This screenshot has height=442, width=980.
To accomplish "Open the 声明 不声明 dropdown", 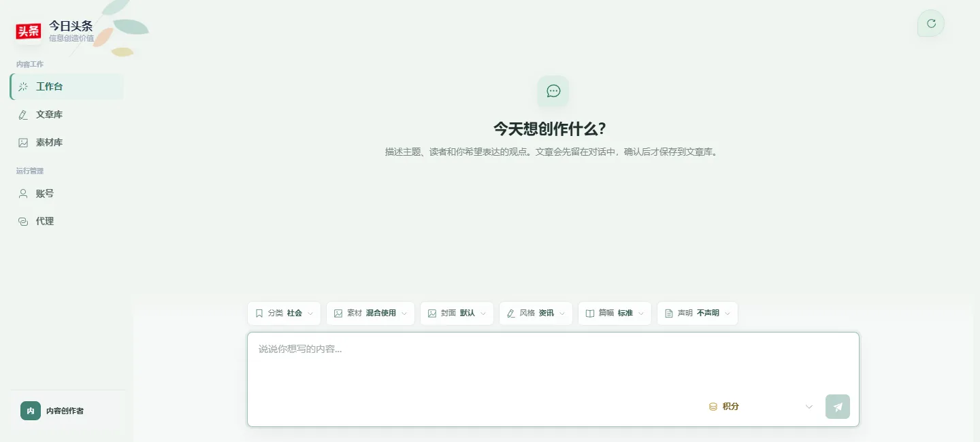I will (x=698, y=313).
